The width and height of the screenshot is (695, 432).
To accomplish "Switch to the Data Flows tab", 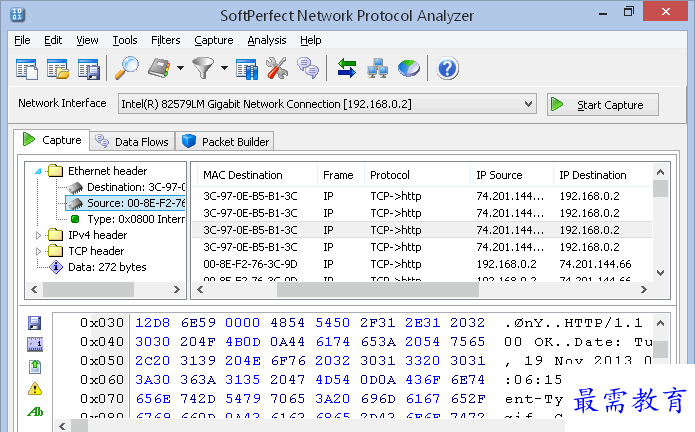I will [132, 141].
